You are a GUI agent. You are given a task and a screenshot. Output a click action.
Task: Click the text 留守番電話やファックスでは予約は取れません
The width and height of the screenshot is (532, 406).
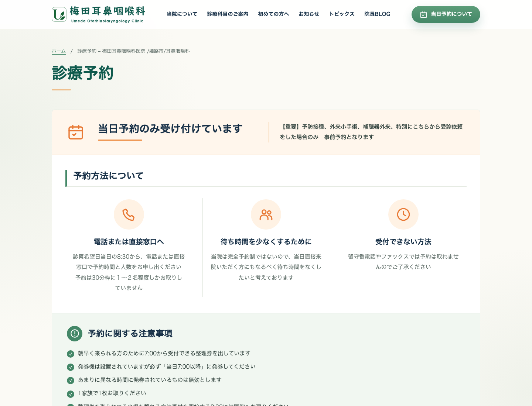403,262
